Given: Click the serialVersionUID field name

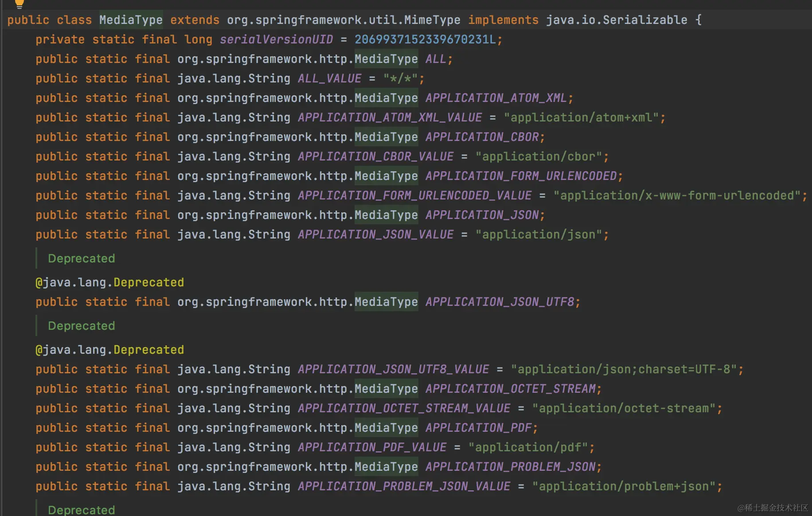Looking at the screenshot, I should coord(277,39).
